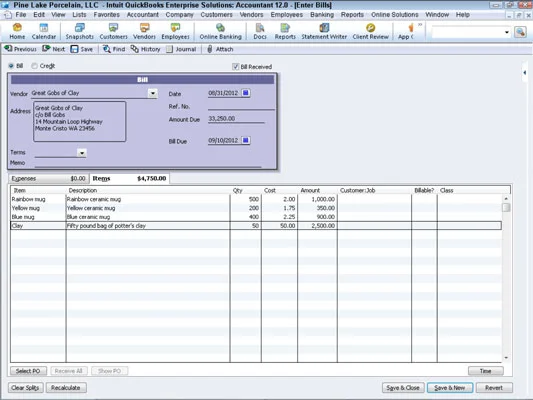
Task: Click the items list scroll down arrow
Action: [506, 358]
